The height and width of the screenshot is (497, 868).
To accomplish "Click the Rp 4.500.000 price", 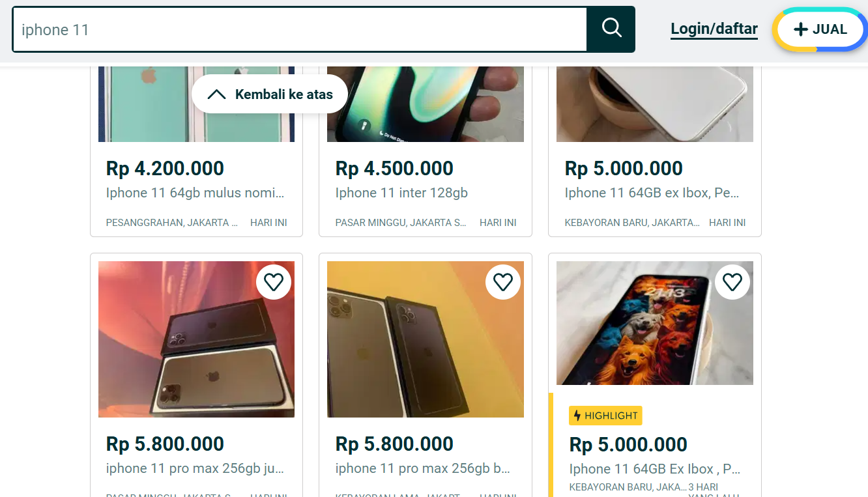I will coord(394,169).
